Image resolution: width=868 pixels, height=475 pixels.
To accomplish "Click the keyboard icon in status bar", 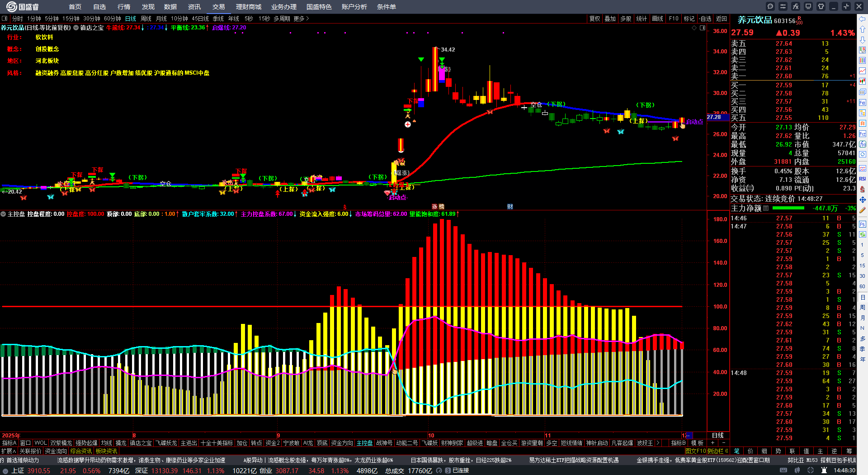I will pyautogui.click(x=783, y=470).
